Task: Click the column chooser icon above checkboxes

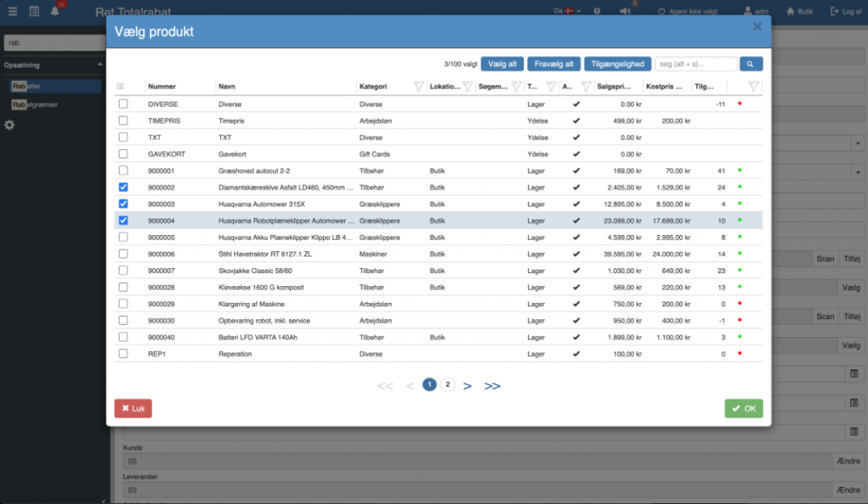Action: 120,87
